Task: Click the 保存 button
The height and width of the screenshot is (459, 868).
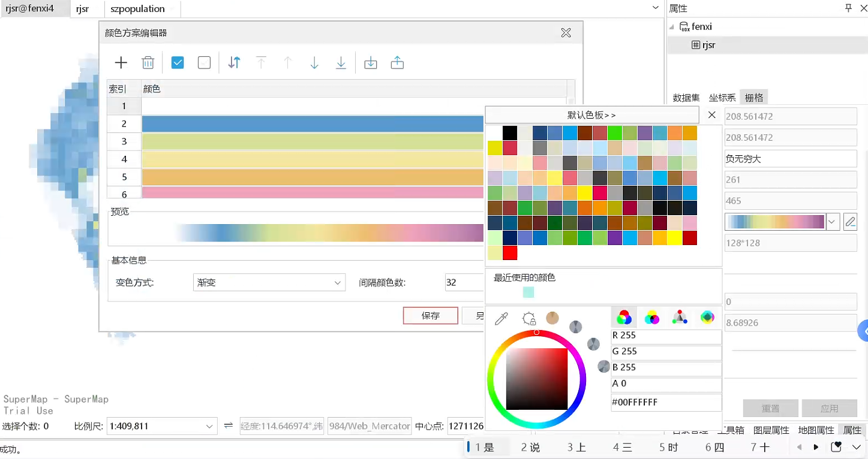Action: point(430,316)
